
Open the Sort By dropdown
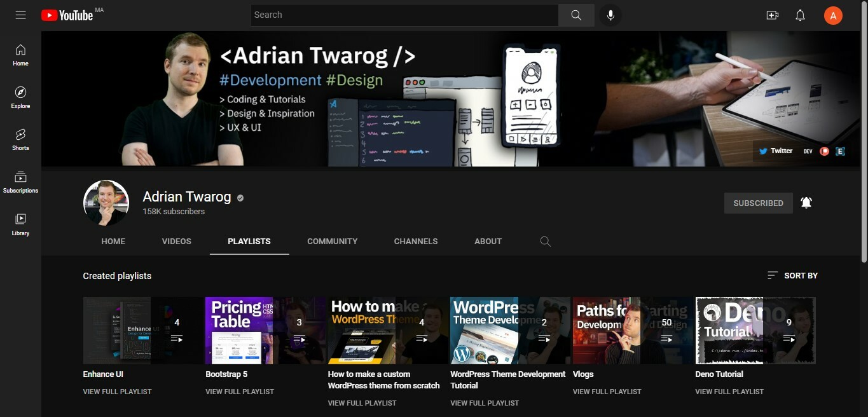[792, 275]
